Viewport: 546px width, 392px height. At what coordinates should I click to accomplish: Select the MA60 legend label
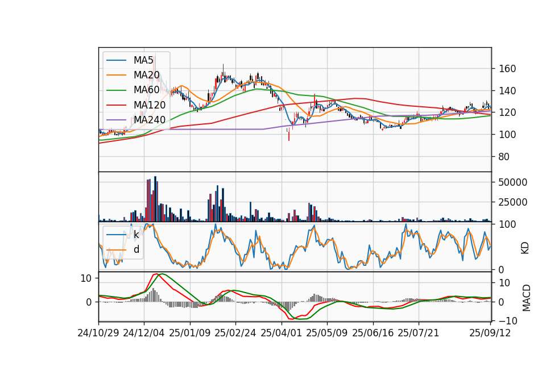click(146, 90)
